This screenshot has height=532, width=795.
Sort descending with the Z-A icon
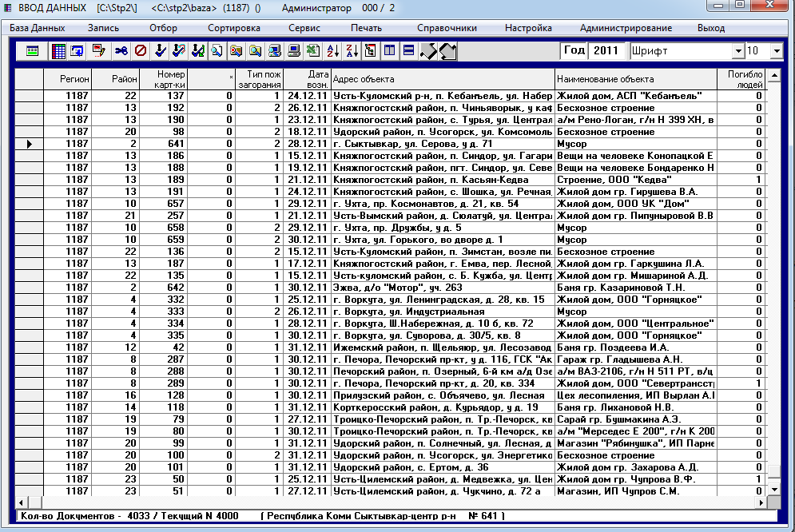click(352, 50)
